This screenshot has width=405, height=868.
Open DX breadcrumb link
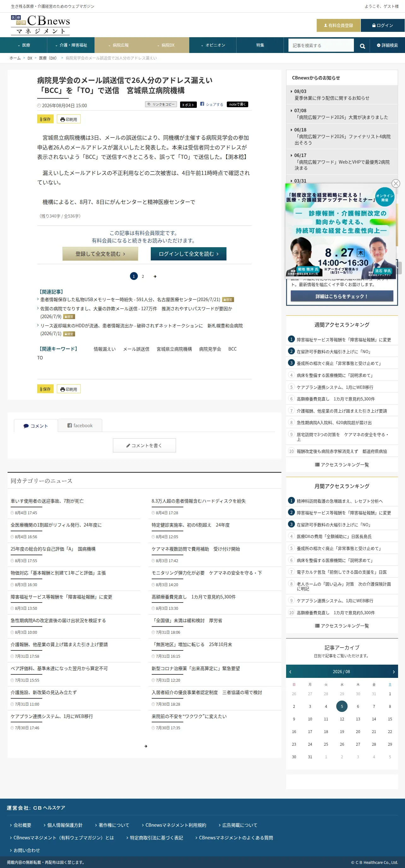tap(30, 58)
